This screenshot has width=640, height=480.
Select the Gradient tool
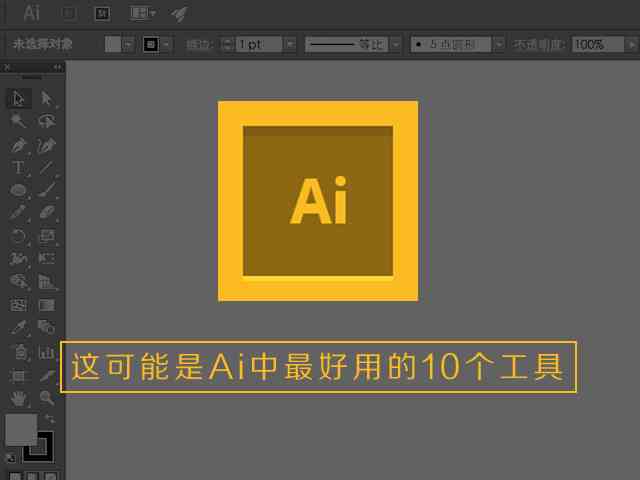pos(47,304)
